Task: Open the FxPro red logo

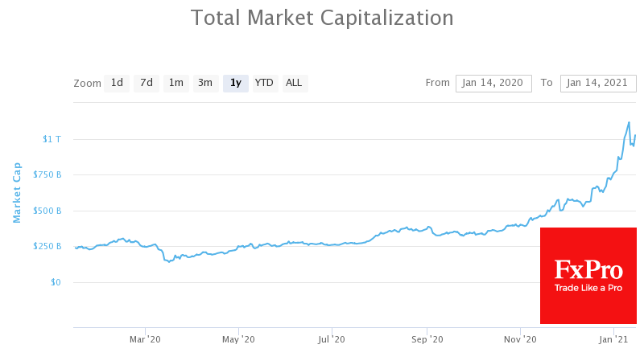Action: coord(588,275)
